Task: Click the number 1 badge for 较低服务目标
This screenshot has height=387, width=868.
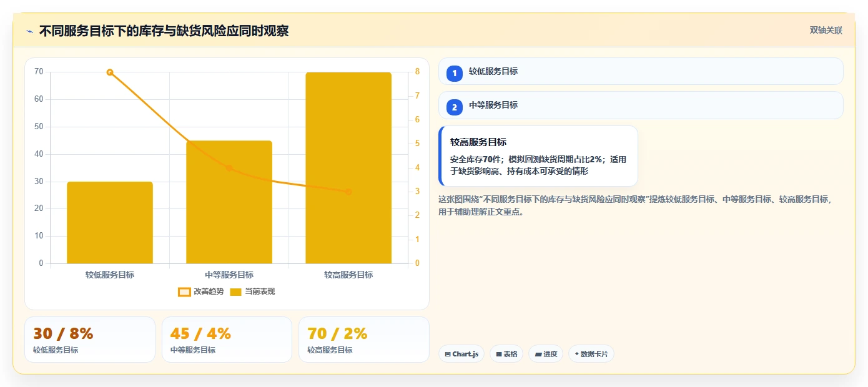Action: [x=455, y=73]
